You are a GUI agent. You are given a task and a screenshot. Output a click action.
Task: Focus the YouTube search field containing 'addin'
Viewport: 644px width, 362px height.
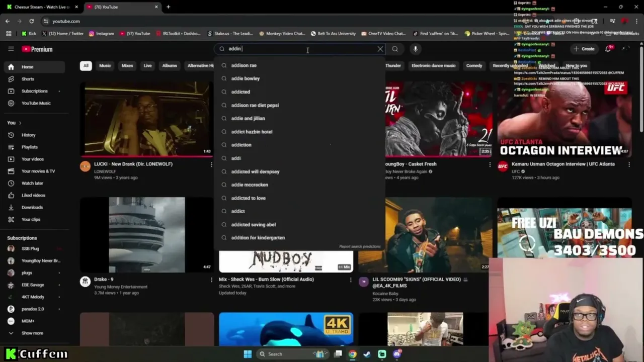coord(300,49)
